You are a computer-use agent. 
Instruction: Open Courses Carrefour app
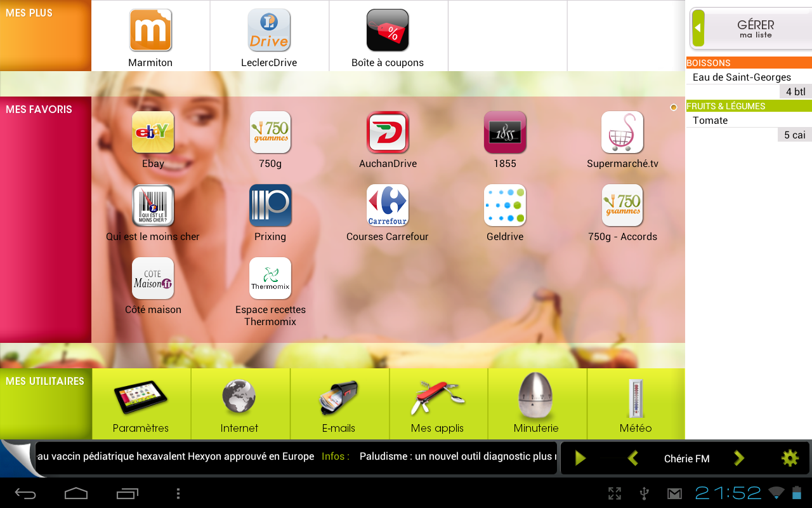[x=388, y=206]
